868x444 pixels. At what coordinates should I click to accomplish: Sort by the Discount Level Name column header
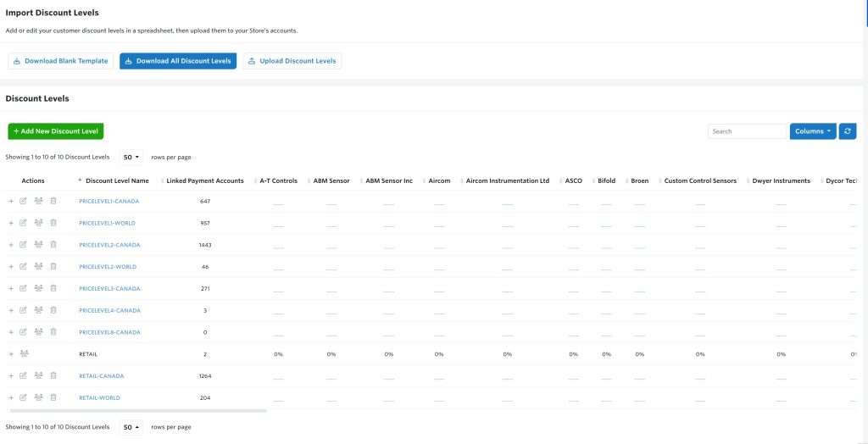tap(117, 181)
